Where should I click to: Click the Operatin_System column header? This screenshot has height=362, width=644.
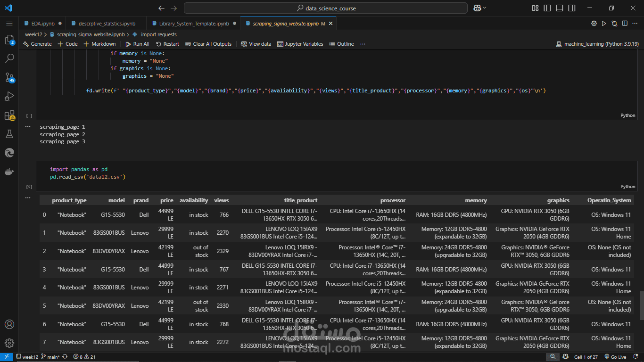tap(609, 200)
